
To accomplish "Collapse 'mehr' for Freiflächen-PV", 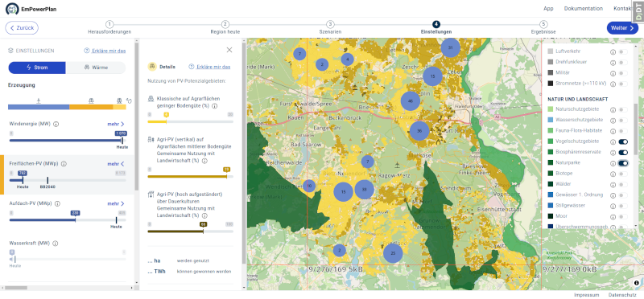I will point(116,164).
